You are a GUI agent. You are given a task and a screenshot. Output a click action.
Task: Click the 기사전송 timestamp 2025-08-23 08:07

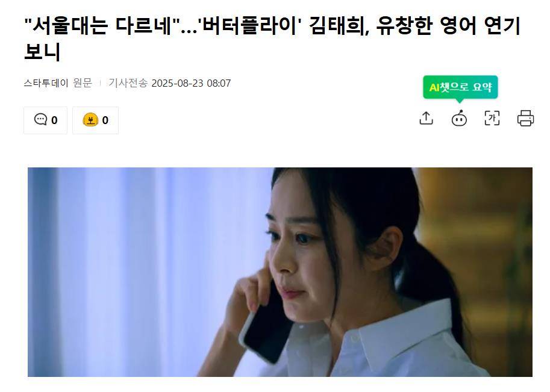click(x=191, y=83)
